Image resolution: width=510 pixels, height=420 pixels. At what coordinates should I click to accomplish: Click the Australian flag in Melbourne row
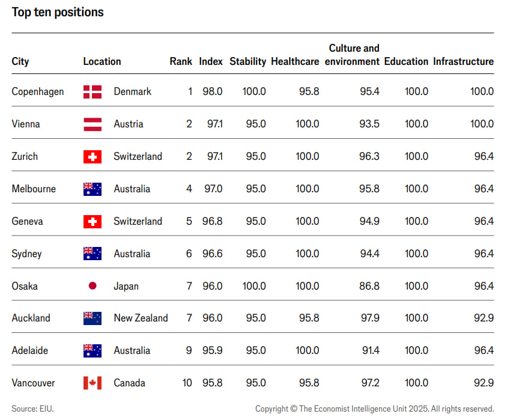(x=93, y=189)
